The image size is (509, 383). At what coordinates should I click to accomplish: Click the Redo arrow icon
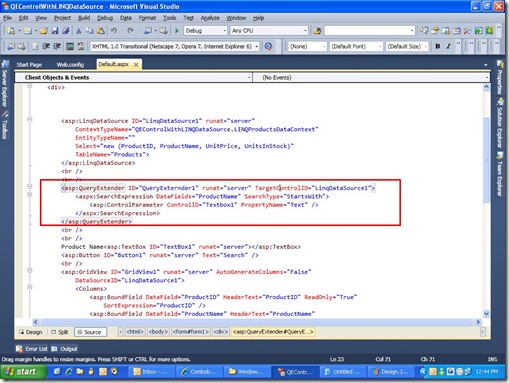130,31
